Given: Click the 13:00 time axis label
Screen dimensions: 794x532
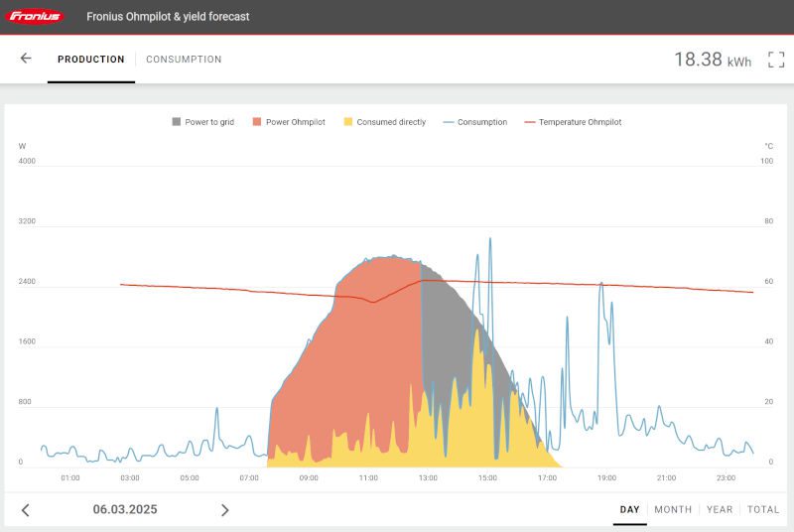Looking at the screenshot, I should click(x=428, y=477).
